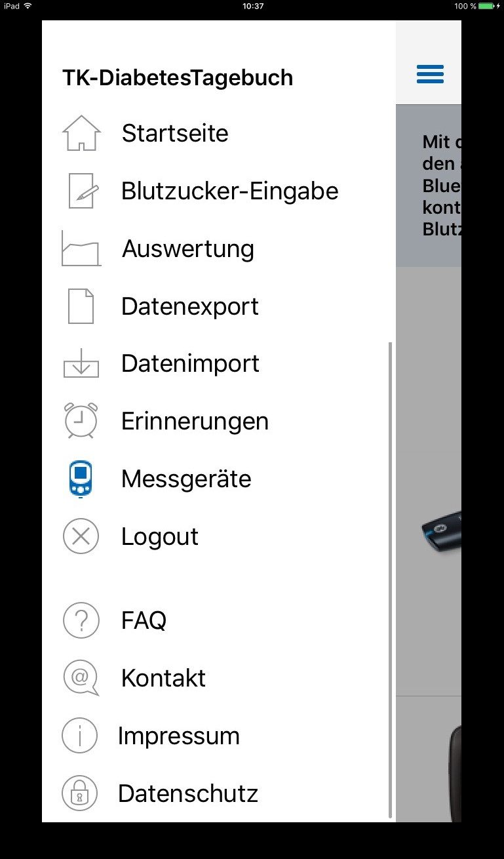
Task: Open Erinnerungen with the alarm clock icon
Action: click(x=81, y=420)
